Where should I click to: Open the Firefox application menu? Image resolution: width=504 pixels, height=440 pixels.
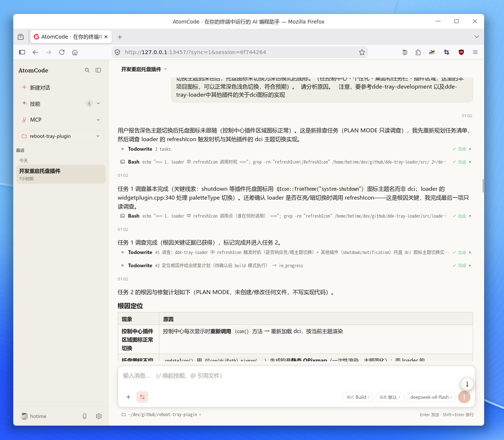pos(475,52)
